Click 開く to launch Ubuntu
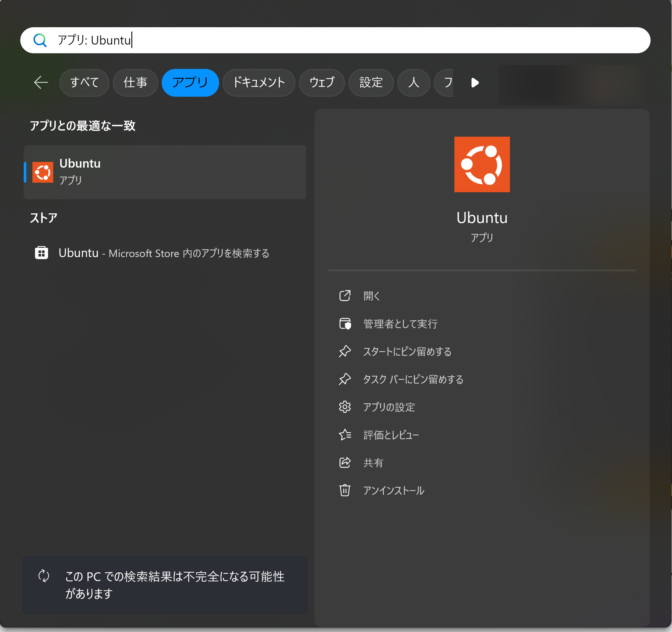The image size is (672, 632). click(x=371, y=296)
